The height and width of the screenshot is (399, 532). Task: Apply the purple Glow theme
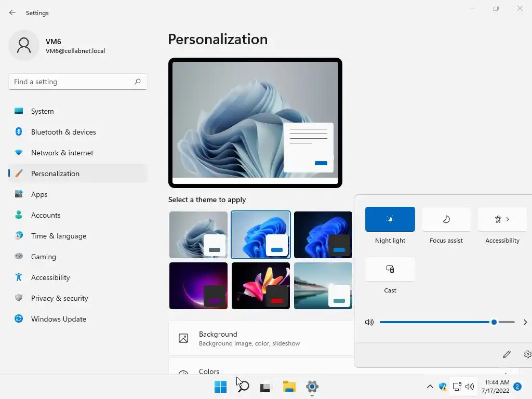click(x=198, y=286)
